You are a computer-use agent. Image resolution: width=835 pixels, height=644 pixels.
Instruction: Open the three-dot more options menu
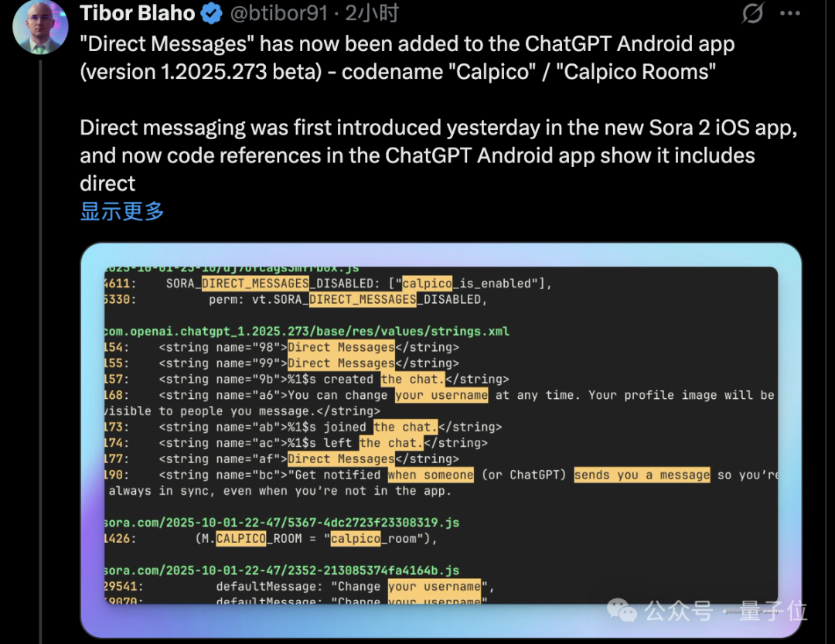coord(789,13)
